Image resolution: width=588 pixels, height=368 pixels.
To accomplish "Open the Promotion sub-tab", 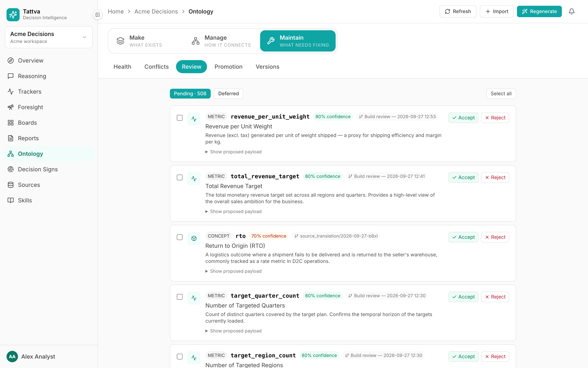I will tap(228, 67).
